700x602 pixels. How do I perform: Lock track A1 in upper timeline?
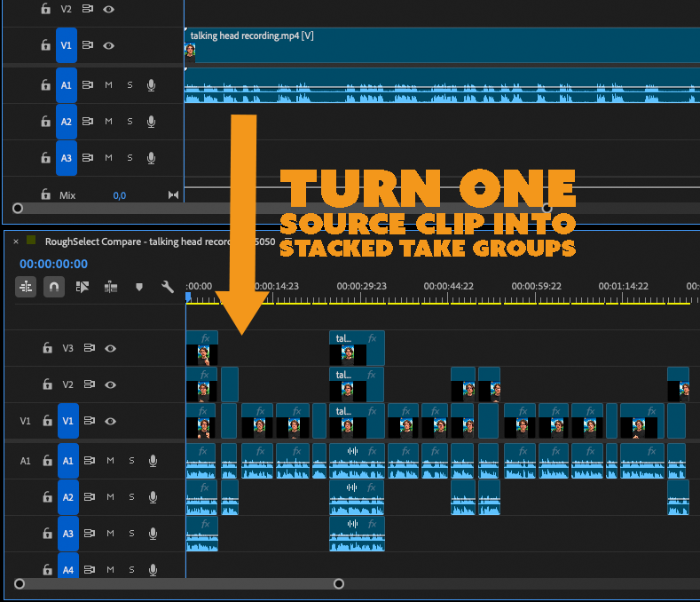pos(45,85)
